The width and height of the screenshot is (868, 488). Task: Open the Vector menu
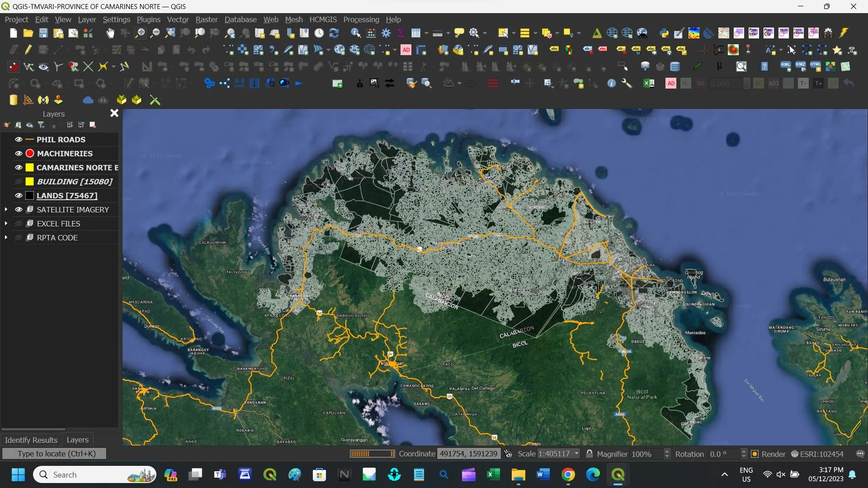177,19
